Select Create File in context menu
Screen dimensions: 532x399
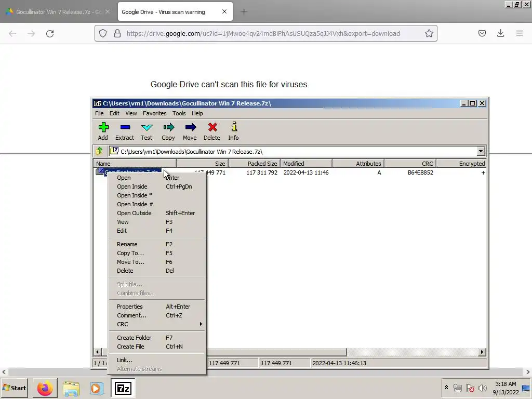coord(157,347)
